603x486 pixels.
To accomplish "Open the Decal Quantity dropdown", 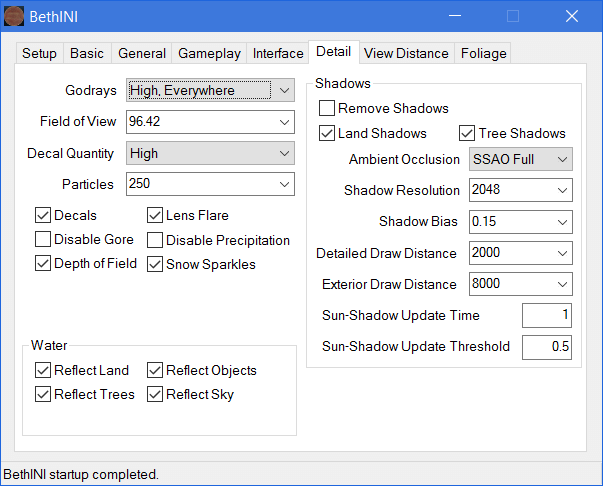I will click(284, 154).
